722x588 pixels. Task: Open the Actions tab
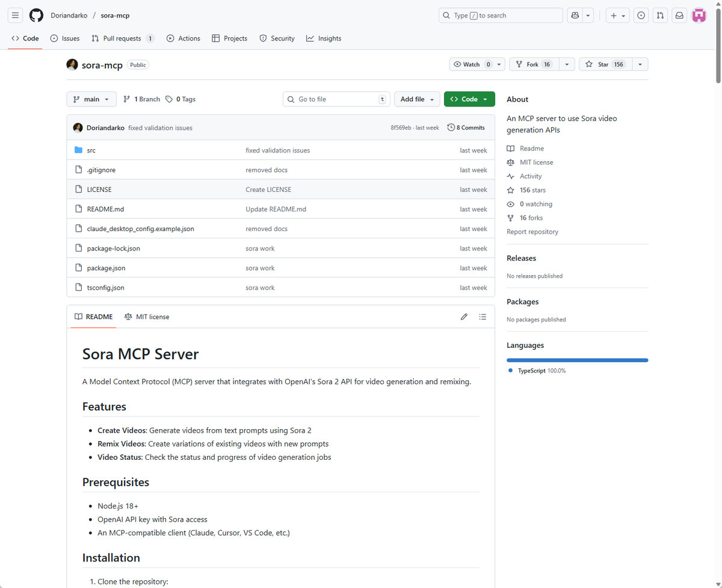pos(184,39)
